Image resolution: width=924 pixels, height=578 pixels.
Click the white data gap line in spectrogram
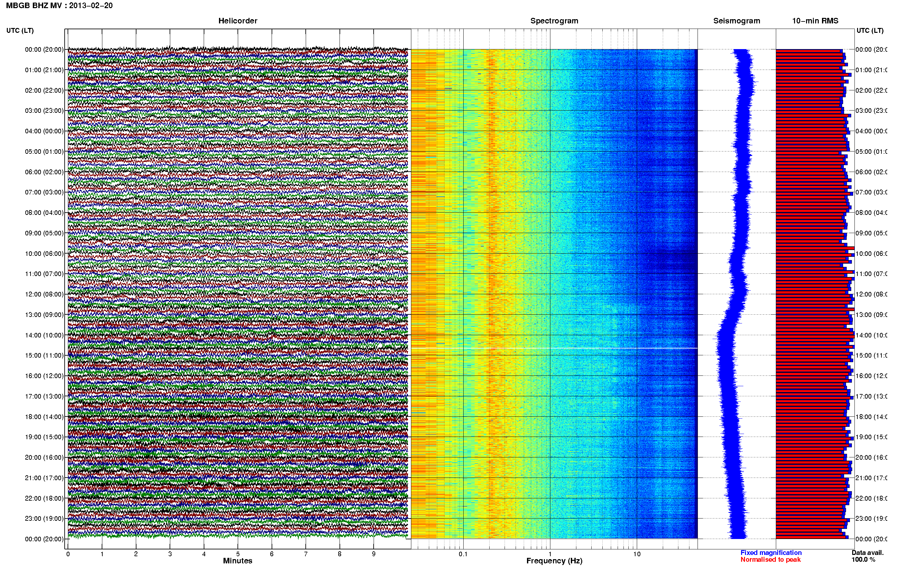pos(554,348)
